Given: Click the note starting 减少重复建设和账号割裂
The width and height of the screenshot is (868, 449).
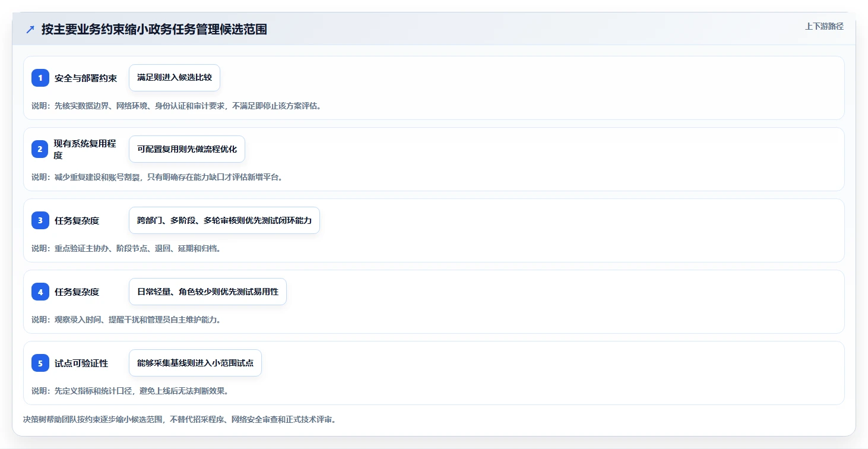Looking at the screenshot, I should point(157,177).
